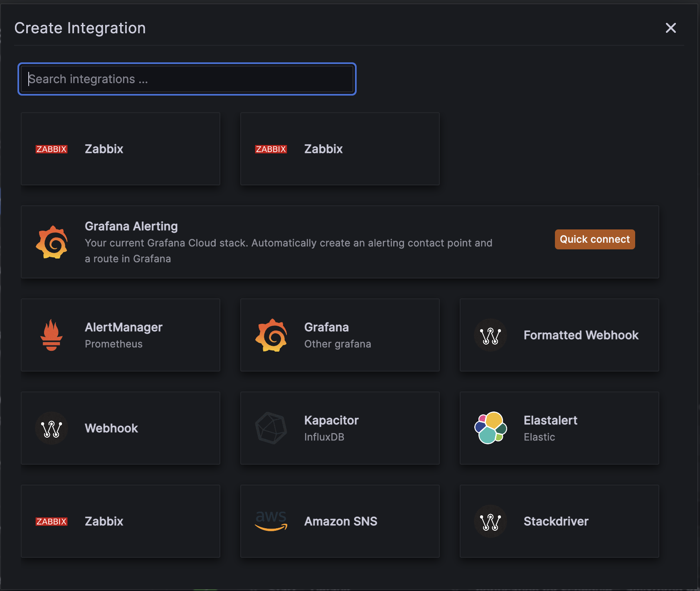Select the Grafana Other grafana icon

tap(271, 335)
